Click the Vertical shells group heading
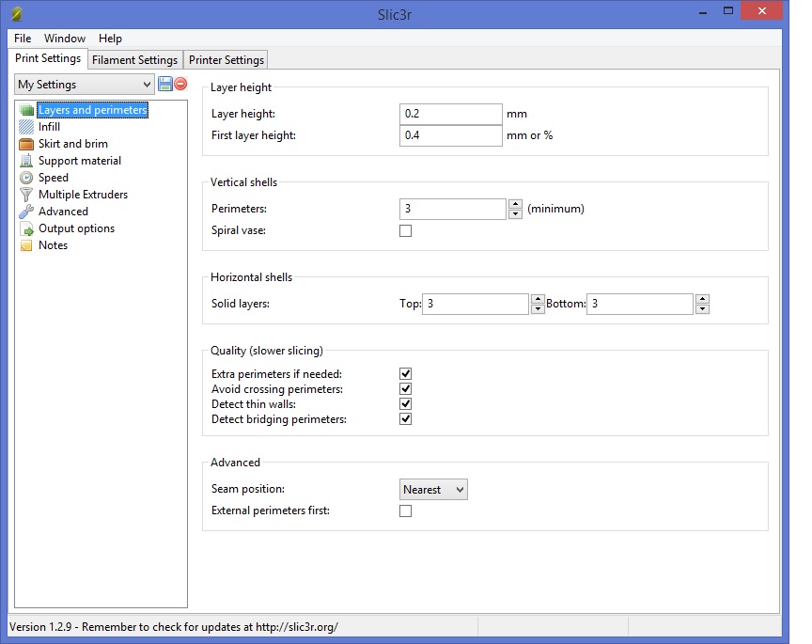Viewport: 812px width, 644px height. tap(243, 182)
